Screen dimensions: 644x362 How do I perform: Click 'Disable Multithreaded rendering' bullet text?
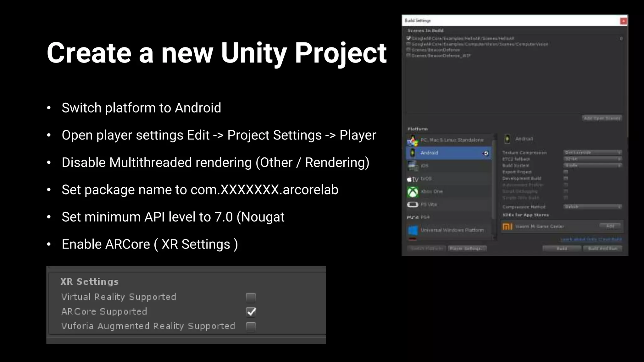[215, 162]
